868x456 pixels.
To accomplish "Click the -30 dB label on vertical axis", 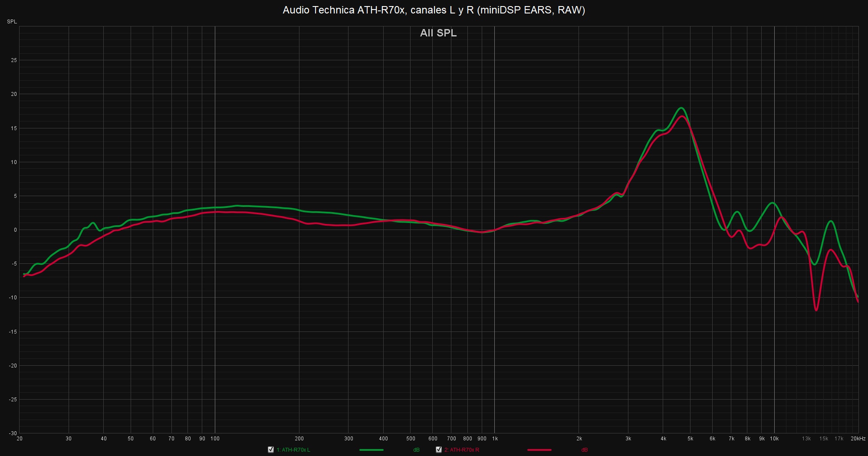I will tap(13, 433).
